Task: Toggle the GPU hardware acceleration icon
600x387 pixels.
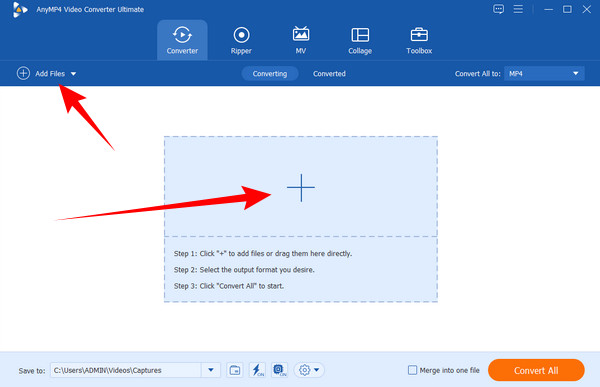Action: click(x=279, y=370)
